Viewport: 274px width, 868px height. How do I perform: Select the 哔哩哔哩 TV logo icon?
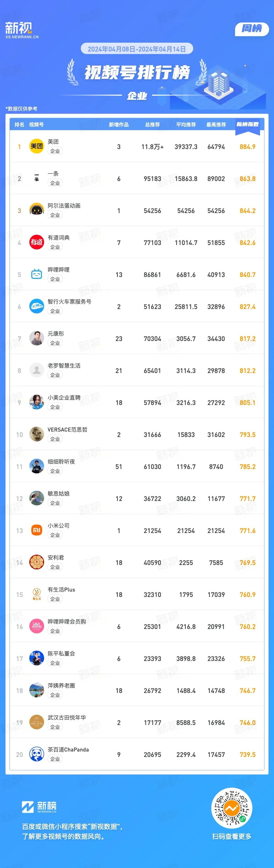click(36, 274)
